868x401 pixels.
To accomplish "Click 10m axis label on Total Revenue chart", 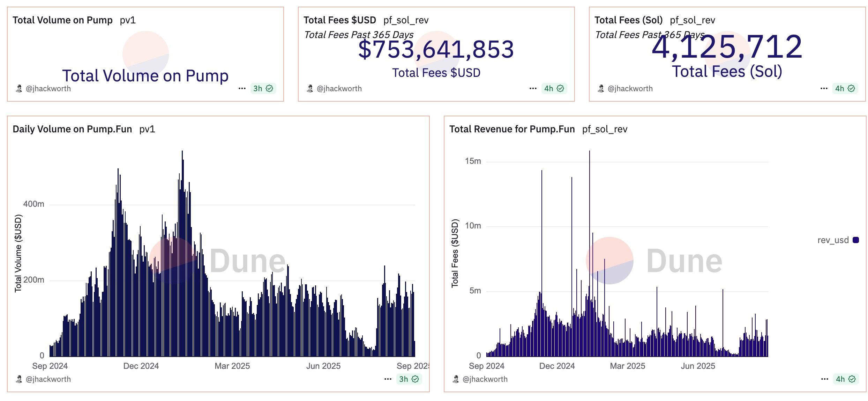I will tap(473, 226).
